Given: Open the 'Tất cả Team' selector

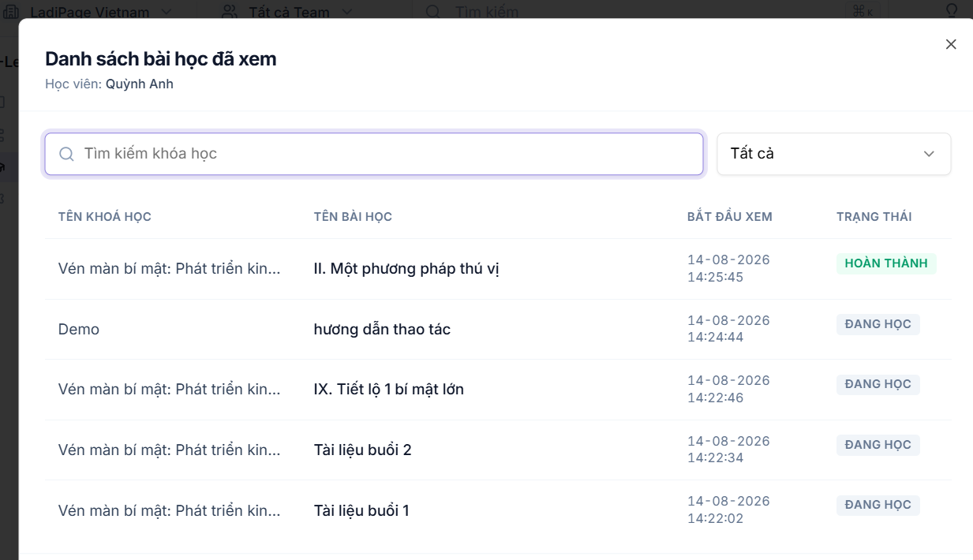Looking at the screenshot, I should coord(288,12).
